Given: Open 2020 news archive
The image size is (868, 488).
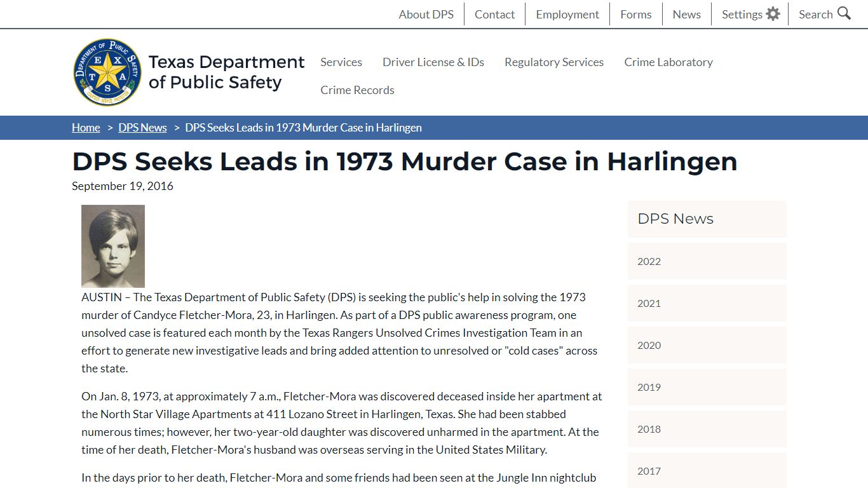Looking at the screenshot, I should pyautogui.click(x=707, y=345).
